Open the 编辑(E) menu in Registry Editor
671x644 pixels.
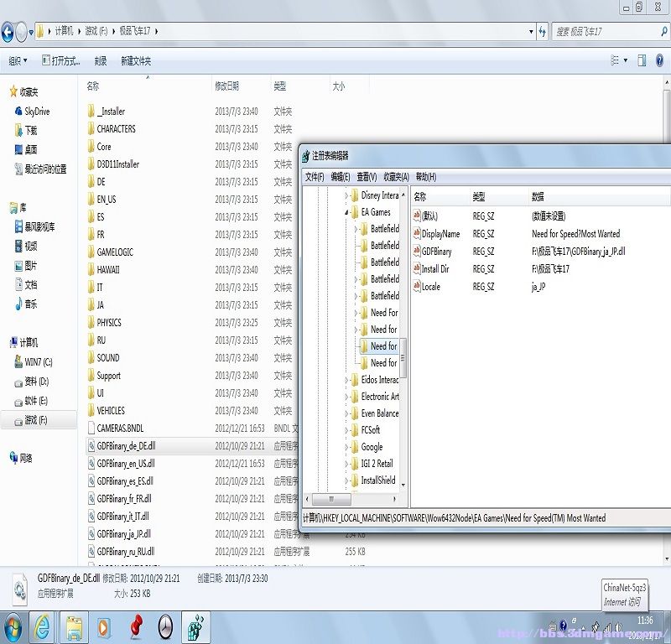coord(341,177)
